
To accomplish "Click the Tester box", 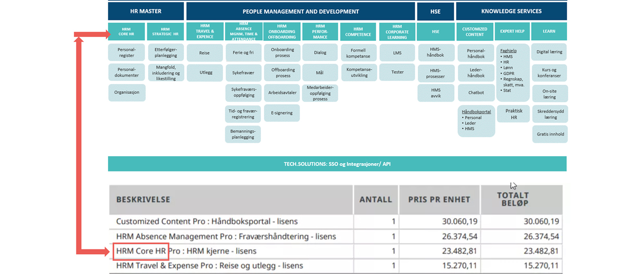I will coord(397,72).
